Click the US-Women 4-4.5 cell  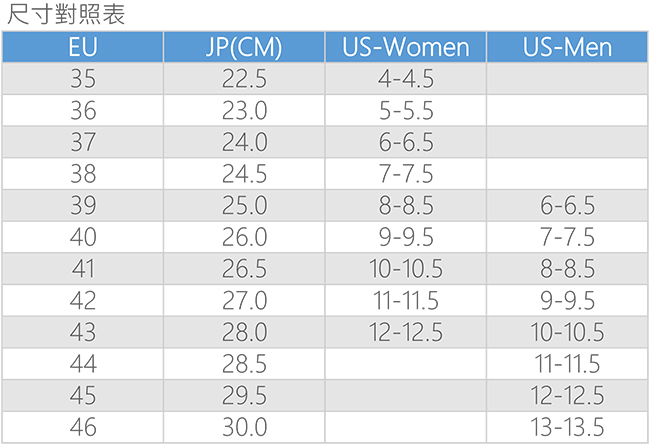pyautogui.click(x=405, y=78)
